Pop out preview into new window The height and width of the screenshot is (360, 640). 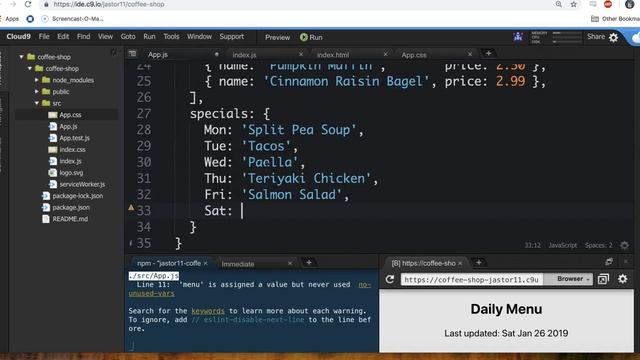coord(603,279)
